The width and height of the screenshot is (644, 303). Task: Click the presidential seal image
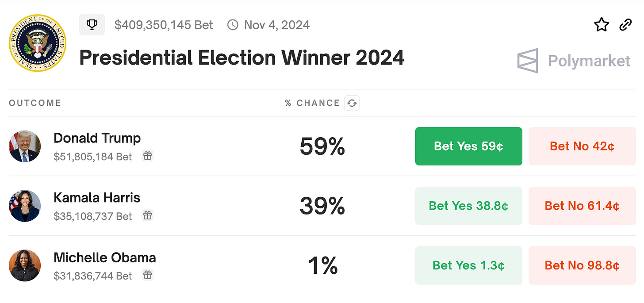(x=37, y=43)
